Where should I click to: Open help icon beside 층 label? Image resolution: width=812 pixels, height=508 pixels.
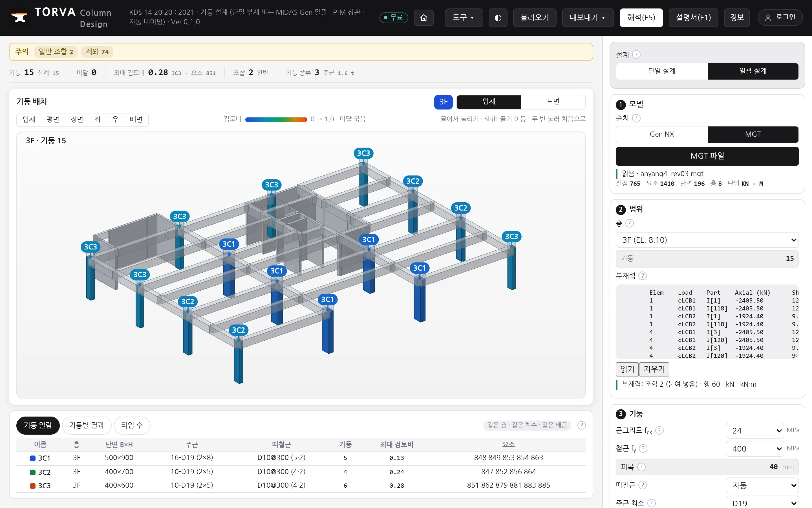coord(630,223)
